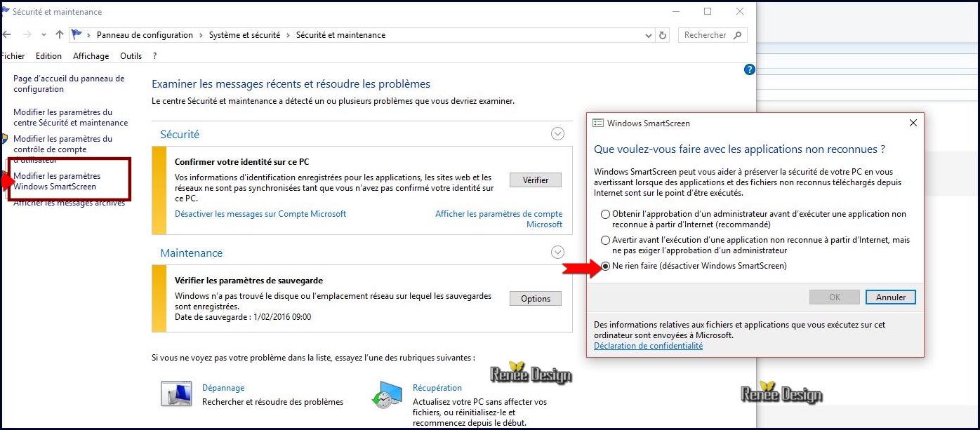980x430 pixels.
Task: Select Obtenir l'approbation d'un administrateur option
Action: [x=605, y=214]
